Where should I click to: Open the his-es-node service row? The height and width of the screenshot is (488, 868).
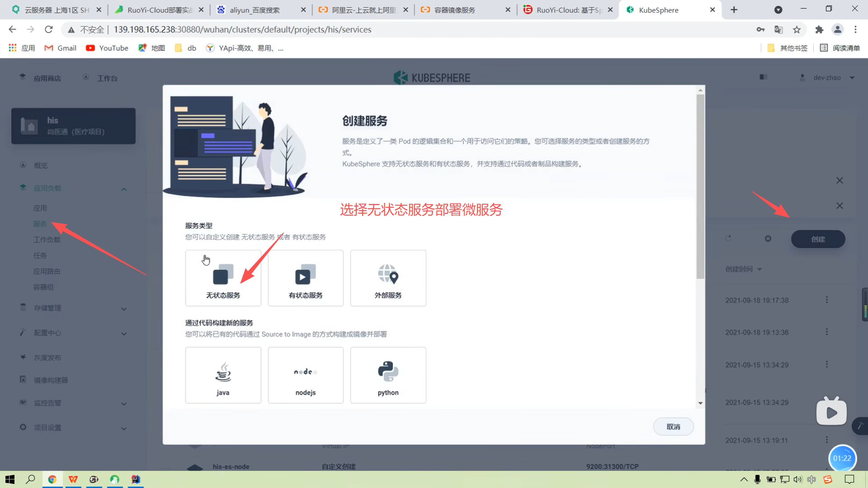tap(231, 466)
